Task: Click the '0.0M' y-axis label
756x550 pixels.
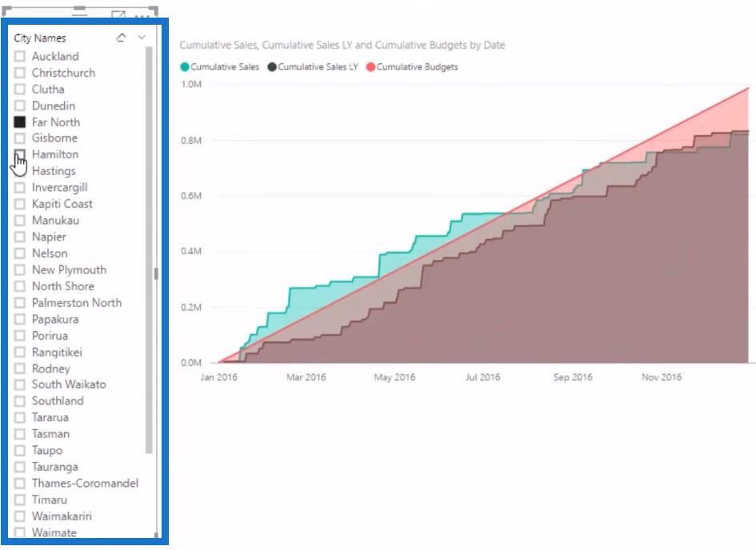Action: pyautogui.click(x=191, y=363)
